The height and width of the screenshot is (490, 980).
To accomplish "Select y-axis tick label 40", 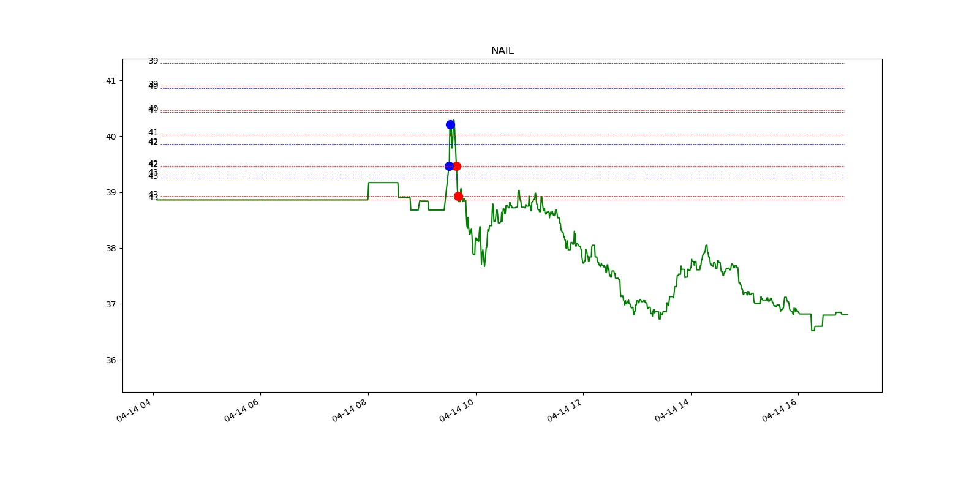I will (x=111, y=137).
